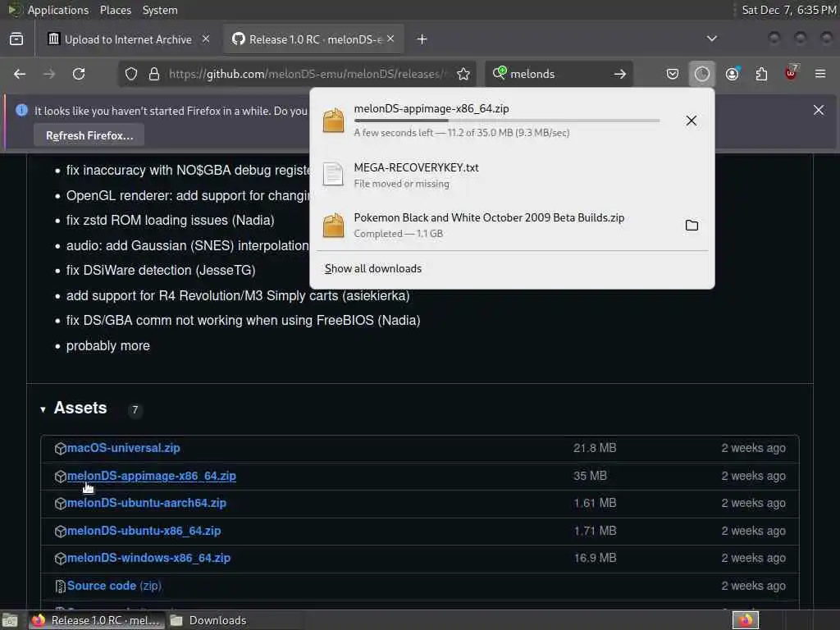840x630 pixels.
Task: Open the Firefox View button
Action: click(16, 39)
